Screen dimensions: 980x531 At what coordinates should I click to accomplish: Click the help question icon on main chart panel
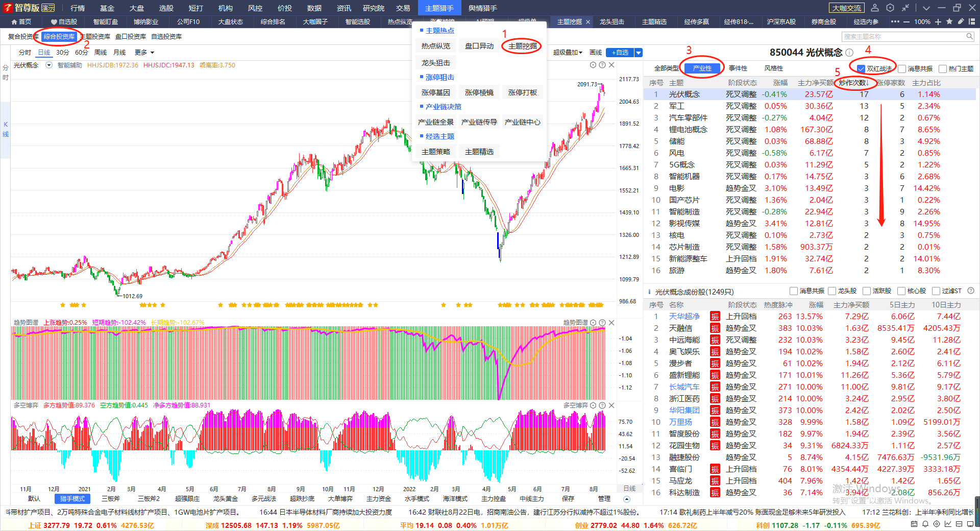click(x=602, y=65)
